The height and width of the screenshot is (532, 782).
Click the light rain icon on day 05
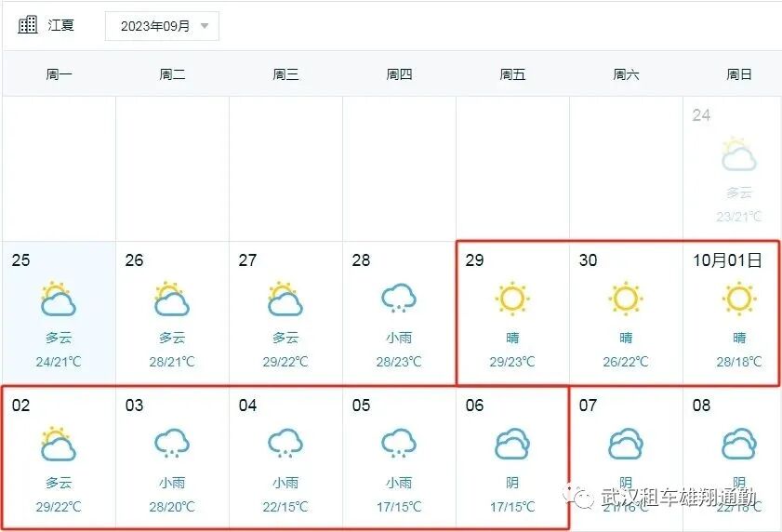[x=399, y=443]
